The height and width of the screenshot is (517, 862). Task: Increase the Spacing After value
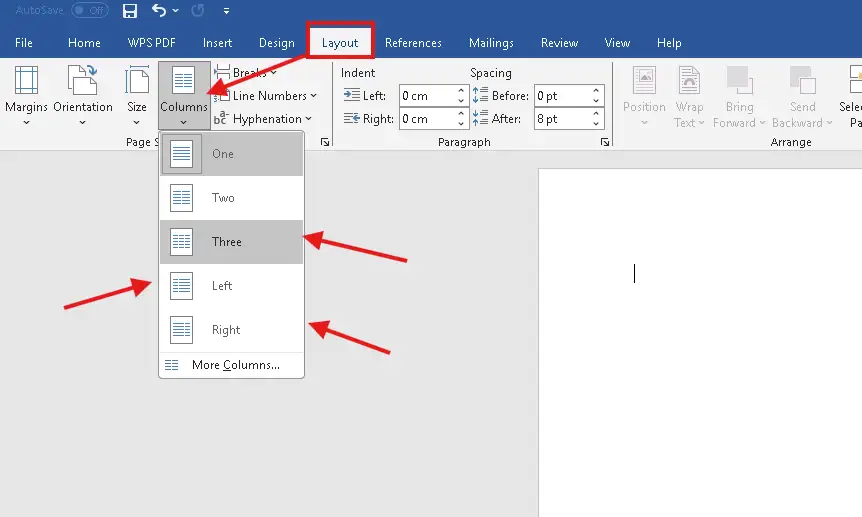(596, 114)
